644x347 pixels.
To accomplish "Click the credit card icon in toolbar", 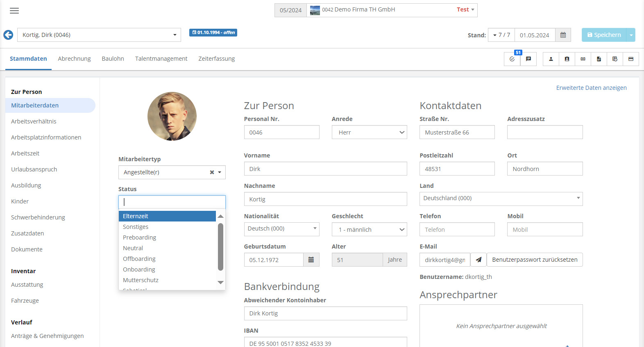I will 631,59.
